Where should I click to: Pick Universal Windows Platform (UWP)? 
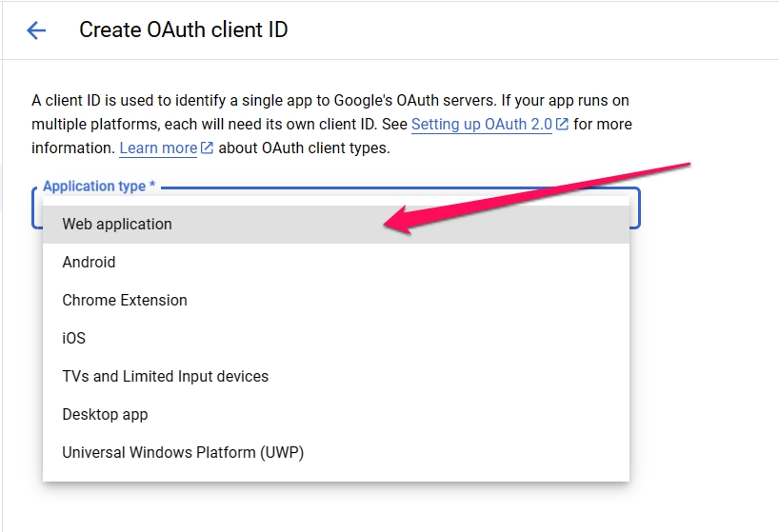pyautogui.click(x=336, y=453)
